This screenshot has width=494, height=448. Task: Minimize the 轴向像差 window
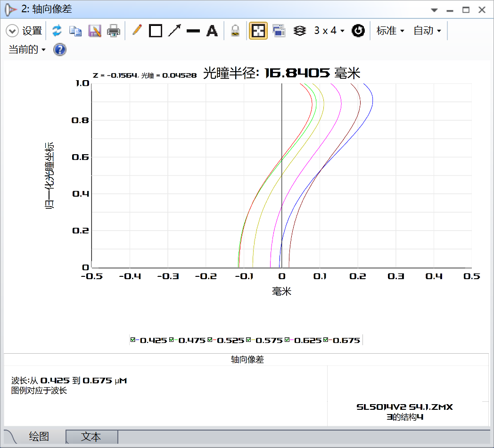click(450, 10)
